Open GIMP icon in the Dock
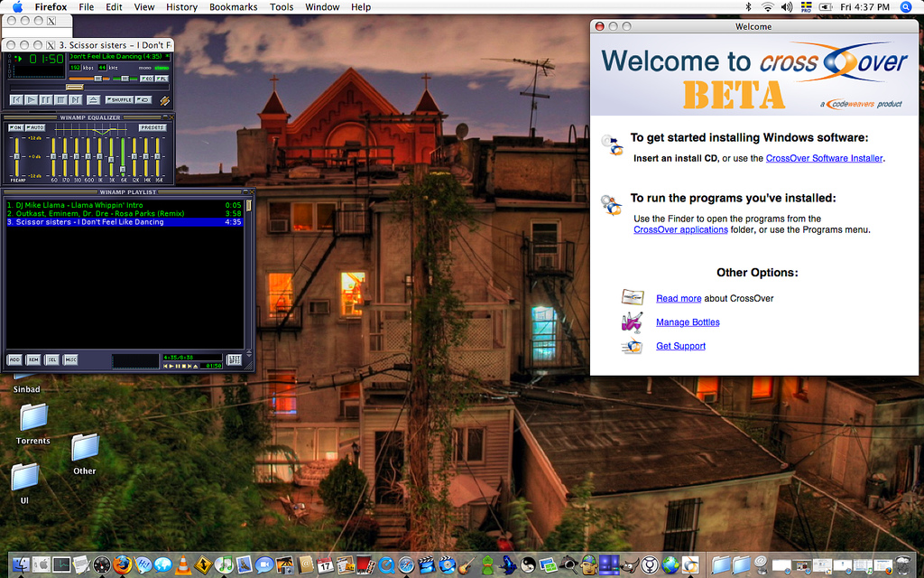Screen dimensions: 924x578 [x=630, y=565]
